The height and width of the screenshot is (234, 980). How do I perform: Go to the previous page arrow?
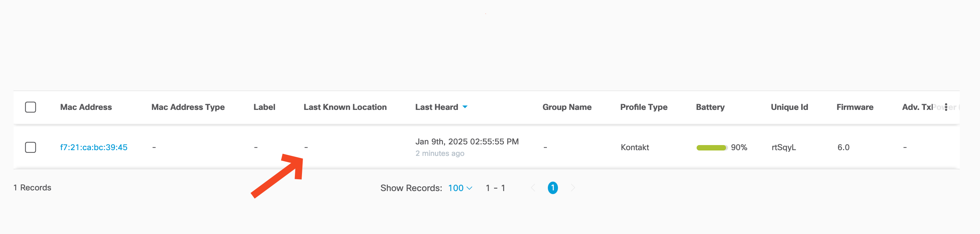[533, 188]
